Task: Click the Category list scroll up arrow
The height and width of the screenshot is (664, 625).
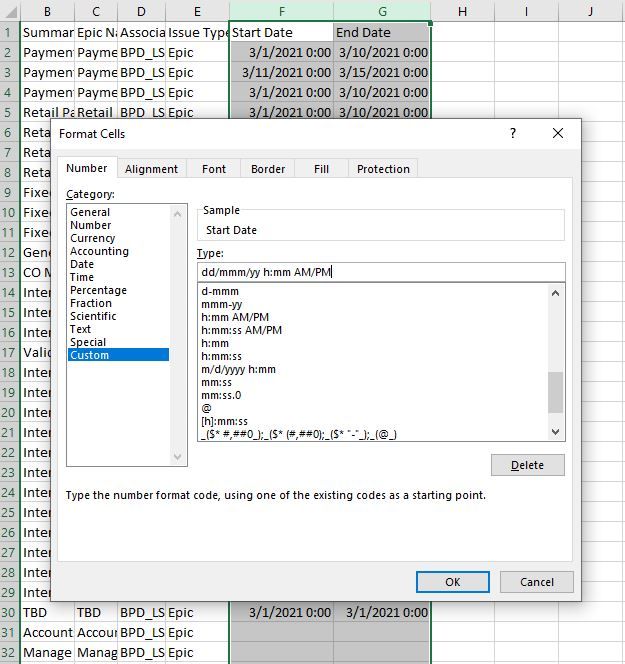Action: click(177, 214)
